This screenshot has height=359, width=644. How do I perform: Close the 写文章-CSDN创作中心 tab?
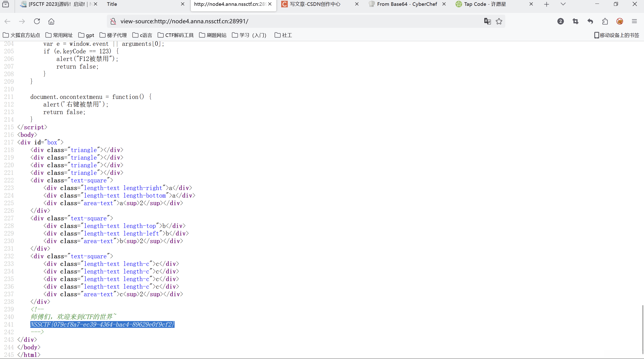(x=357, y=4)
